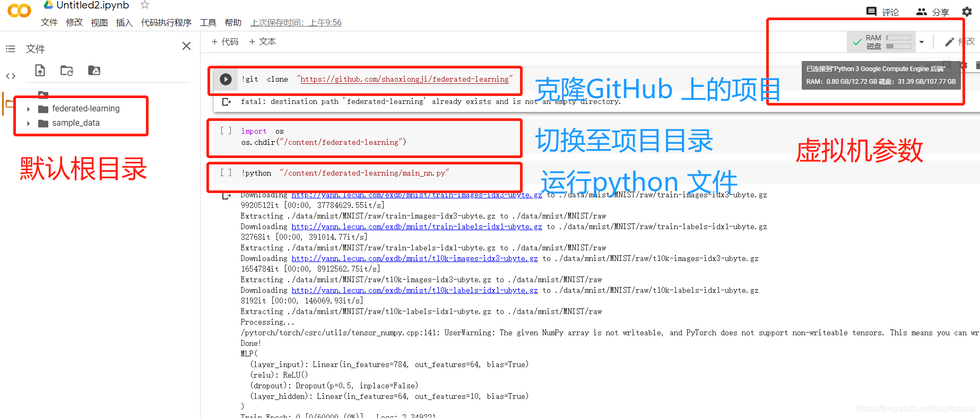Screen dimensions: 980x418
Task: Open the 插入 menu
Action: (x=124, y=22)
